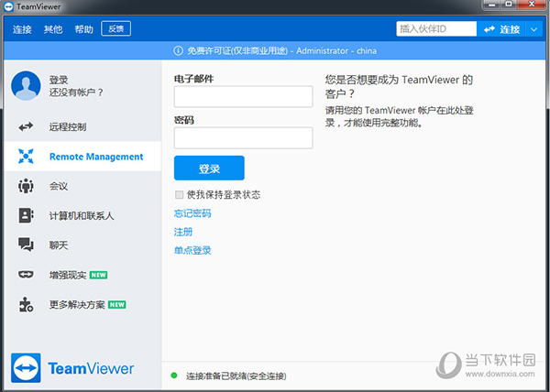Click the NEW badge next to 更多解决方案
Image resolution: width=550 pixels, height=392 pixels.
[117, 305]
